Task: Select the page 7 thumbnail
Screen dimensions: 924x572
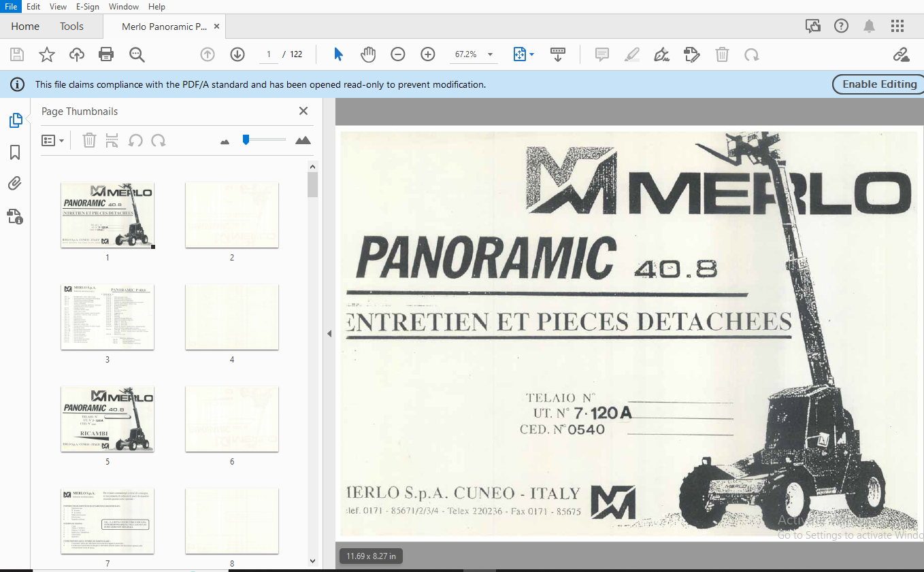Action: pos(108,521)
